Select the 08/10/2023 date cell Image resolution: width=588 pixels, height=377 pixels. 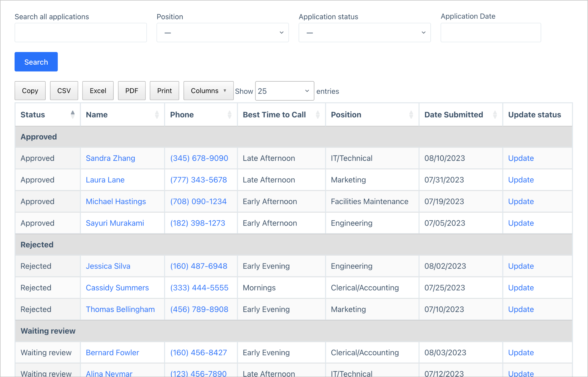(461, 158)
